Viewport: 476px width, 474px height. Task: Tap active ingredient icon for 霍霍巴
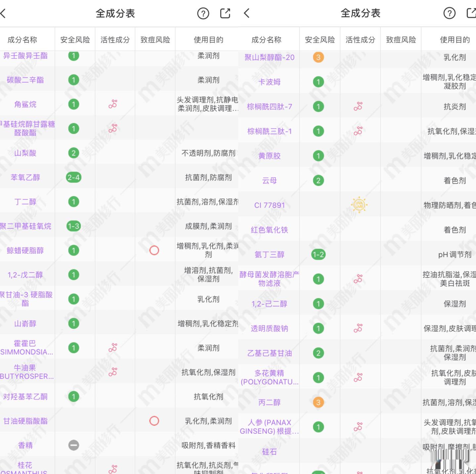[x=113, y=348]
